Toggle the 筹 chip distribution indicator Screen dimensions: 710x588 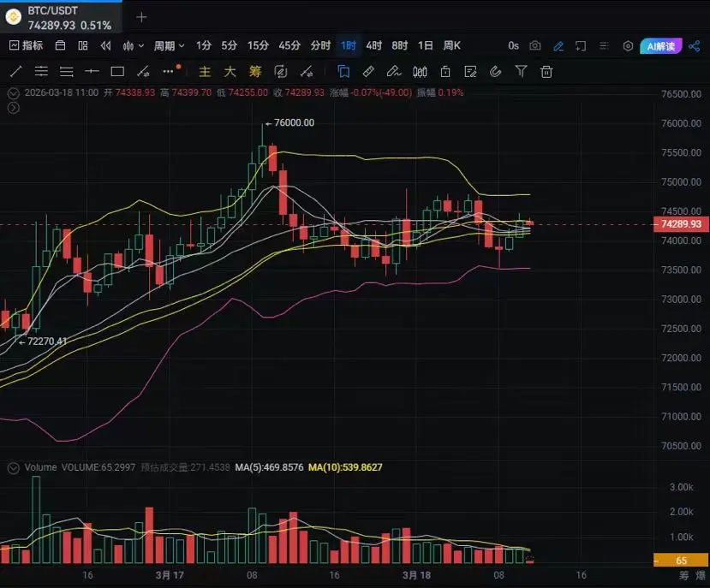255,72
